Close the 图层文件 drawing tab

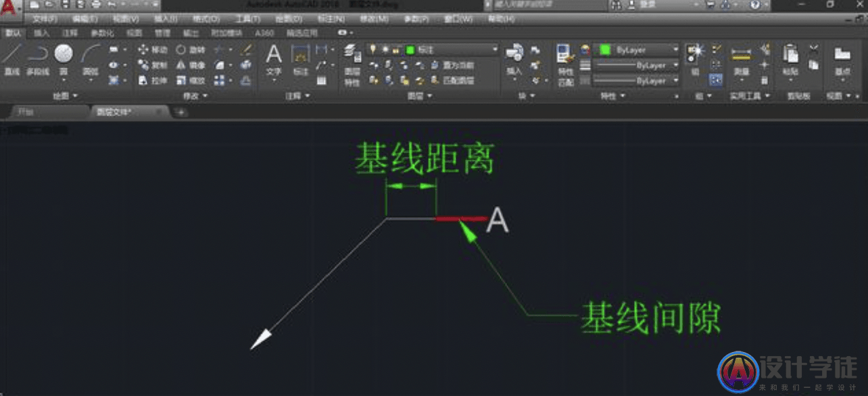click(x=158, y=112)
